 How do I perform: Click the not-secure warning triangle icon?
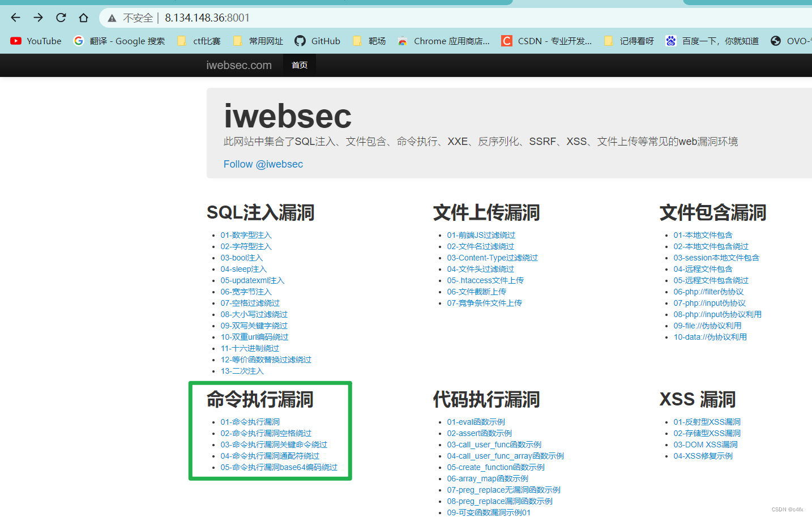click(112, 18)
